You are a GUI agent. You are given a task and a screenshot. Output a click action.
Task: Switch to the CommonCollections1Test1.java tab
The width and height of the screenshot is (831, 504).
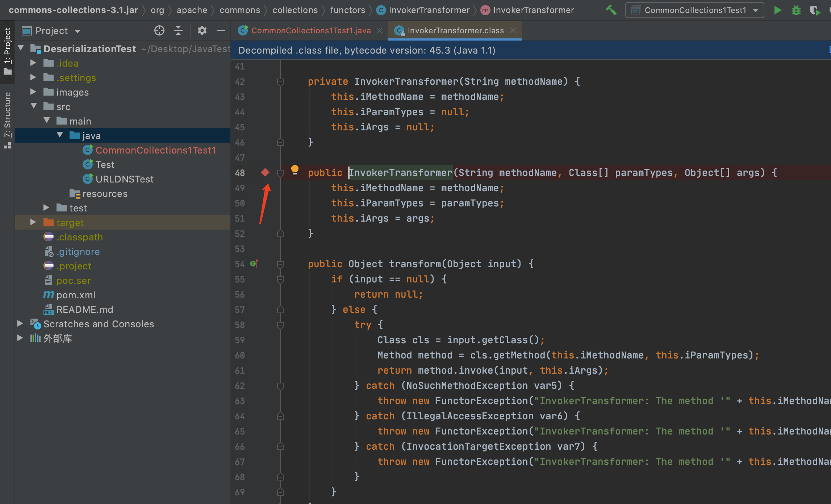pos(310,31)
